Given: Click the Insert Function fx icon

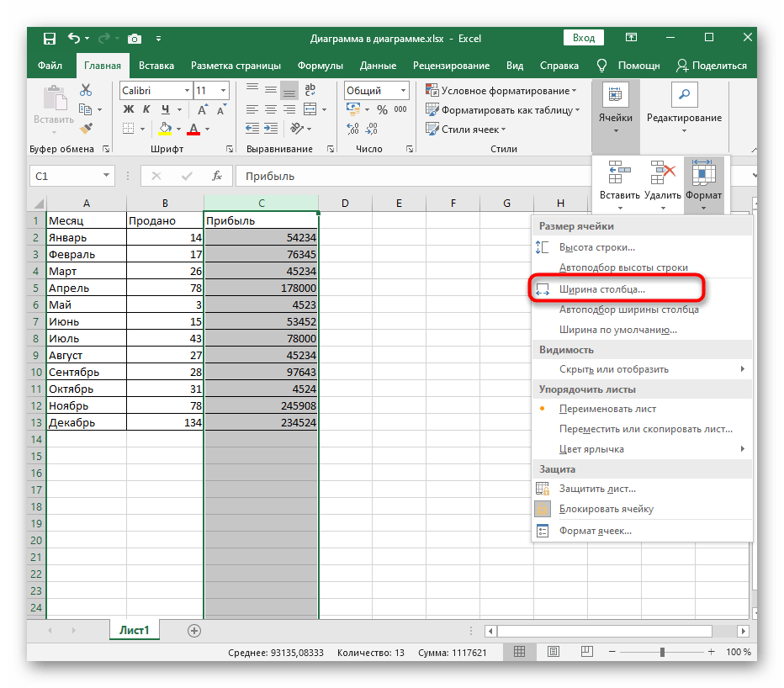Looking at the screenshot, I should 217,176.
